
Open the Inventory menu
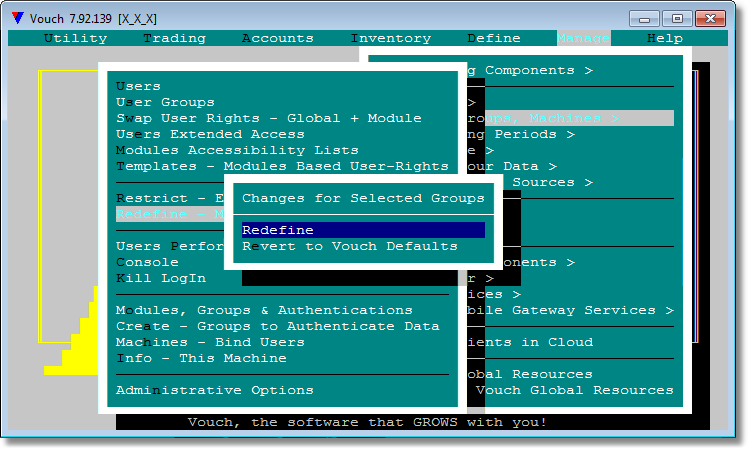[391, 38]
